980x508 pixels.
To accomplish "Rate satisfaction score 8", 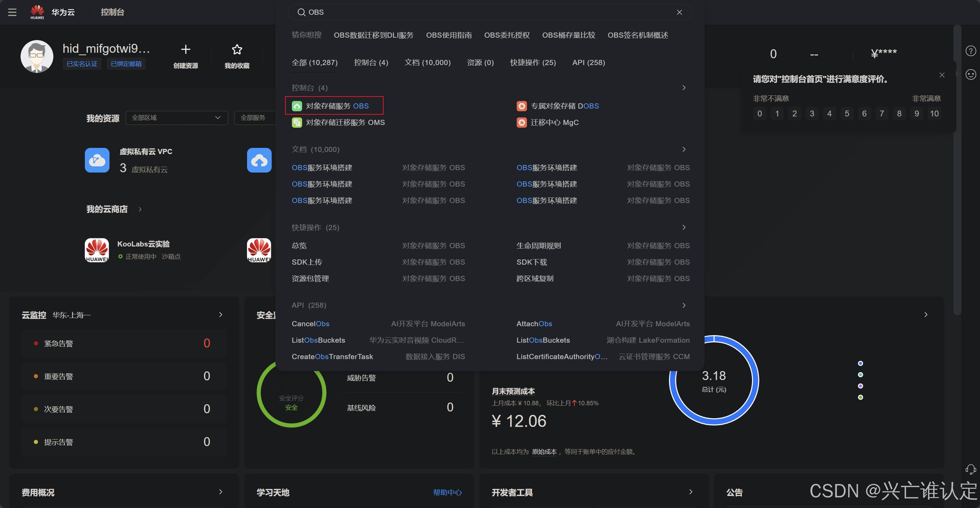I will [x=899, y=113].
